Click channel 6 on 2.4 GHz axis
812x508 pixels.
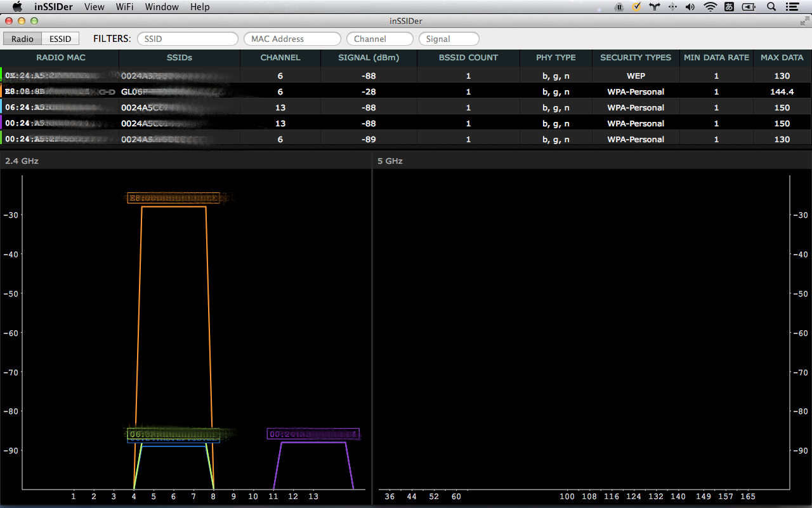coord(173,497)
